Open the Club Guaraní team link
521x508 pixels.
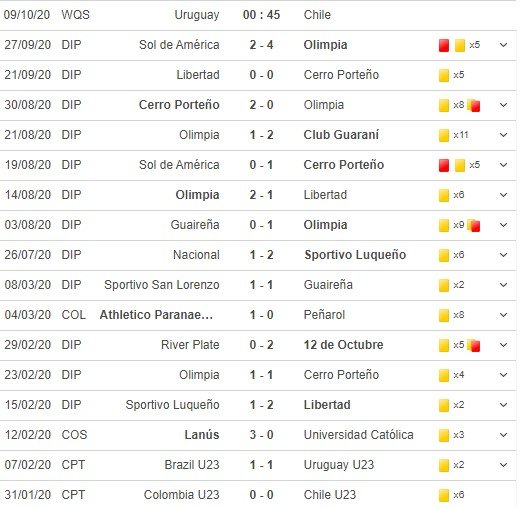point(341,135)
